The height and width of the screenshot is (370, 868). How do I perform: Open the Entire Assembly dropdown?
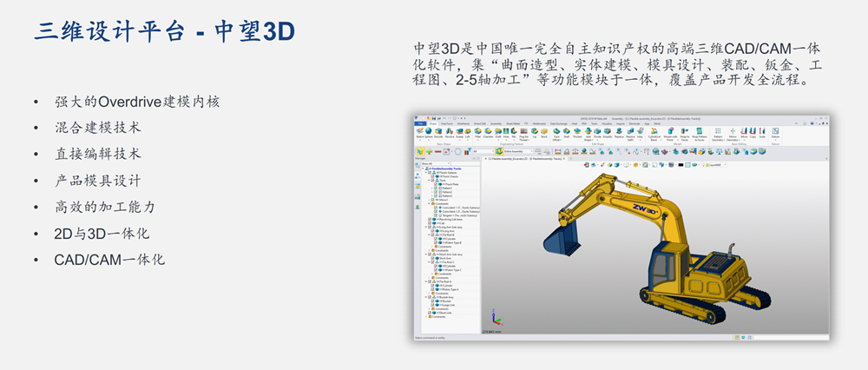point(518,151)
